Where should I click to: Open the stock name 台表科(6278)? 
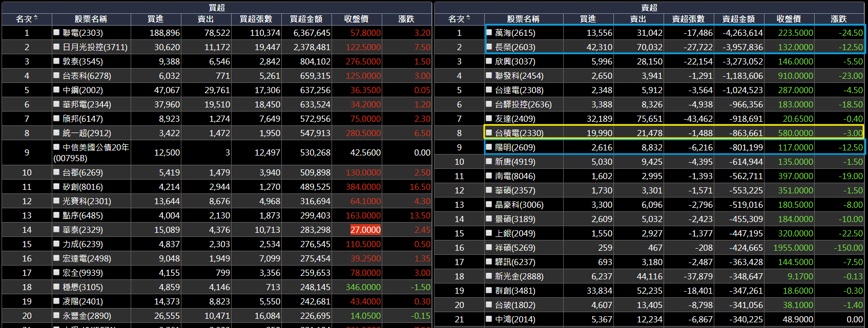[x=87, y=76]
